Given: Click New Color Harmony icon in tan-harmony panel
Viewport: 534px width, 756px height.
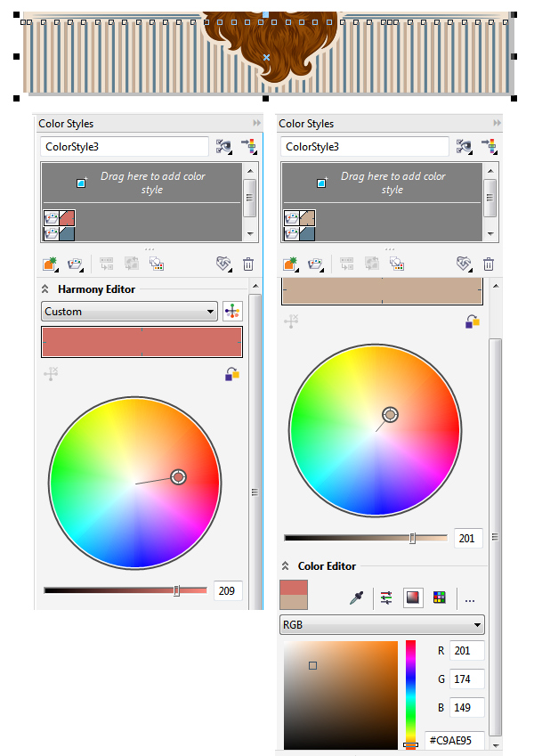Looking at the screenshot, I should [316, 264].
